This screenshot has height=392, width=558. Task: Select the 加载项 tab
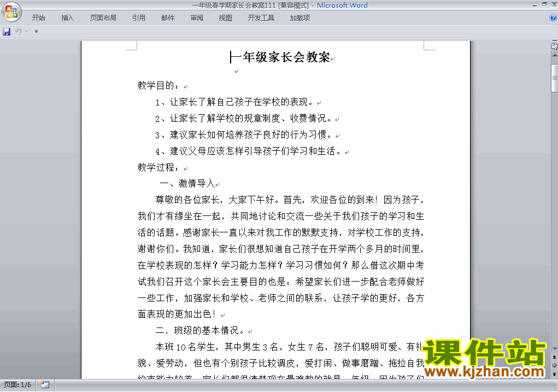[x=300, y=18]
